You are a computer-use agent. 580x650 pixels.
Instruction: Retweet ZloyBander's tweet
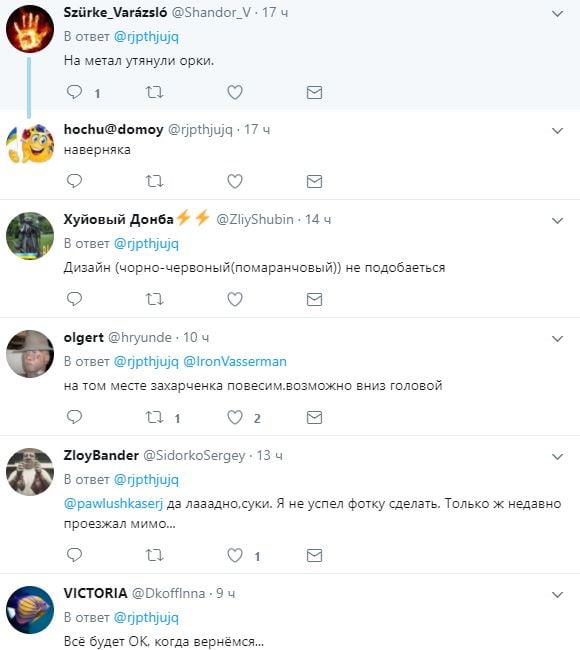[154, 555]
